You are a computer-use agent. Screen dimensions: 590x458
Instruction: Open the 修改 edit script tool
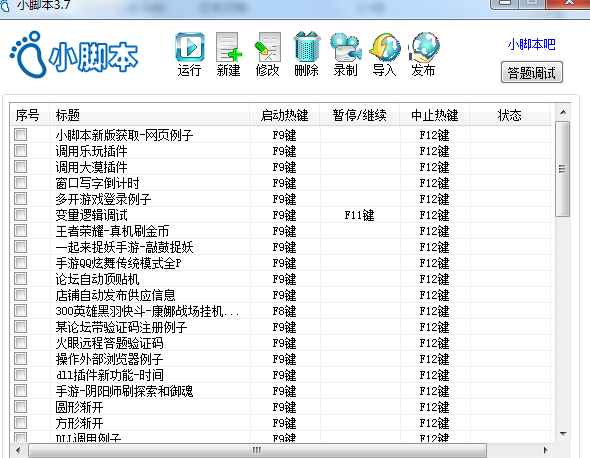tap(268, 54)
